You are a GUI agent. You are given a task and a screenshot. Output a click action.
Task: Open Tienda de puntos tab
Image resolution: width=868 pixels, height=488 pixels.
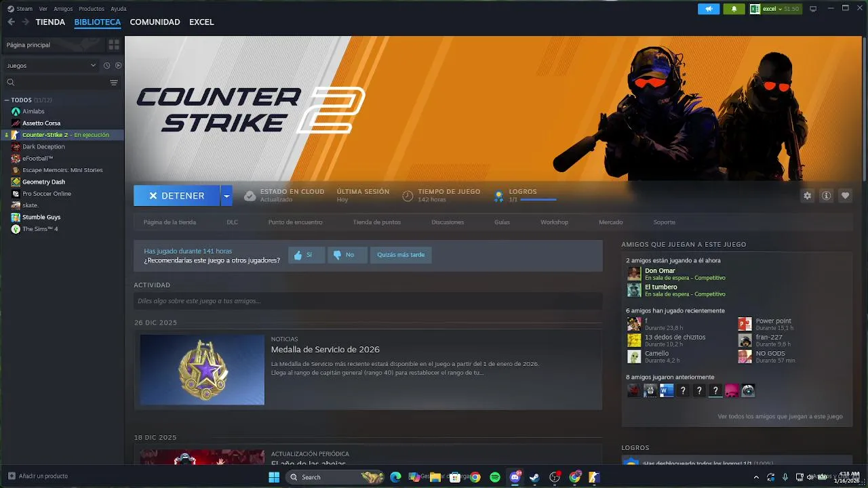tap(376, 222)
